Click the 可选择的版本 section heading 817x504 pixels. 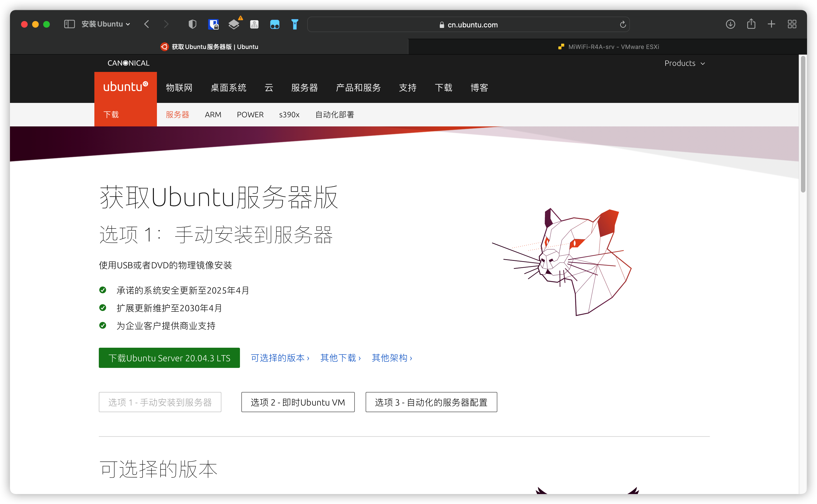(158, 469)
